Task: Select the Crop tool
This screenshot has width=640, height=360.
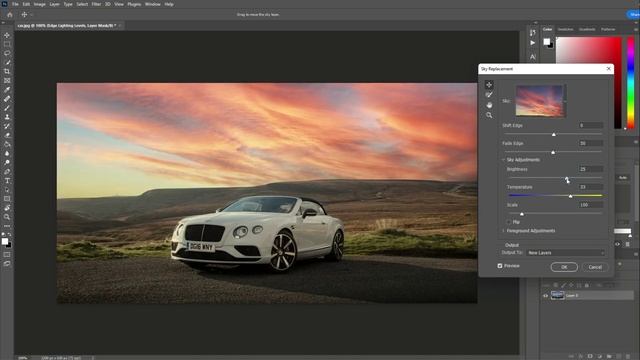Action: click(x=7, y=71)
